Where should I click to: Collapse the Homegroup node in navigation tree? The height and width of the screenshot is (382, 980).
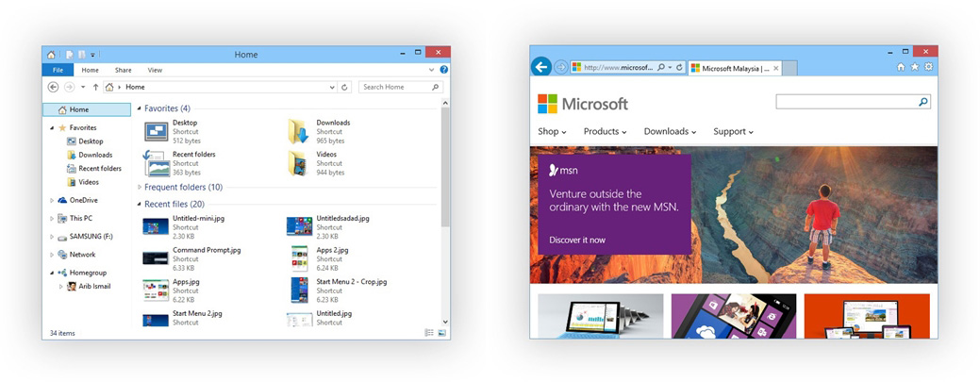tap(52, 273)
